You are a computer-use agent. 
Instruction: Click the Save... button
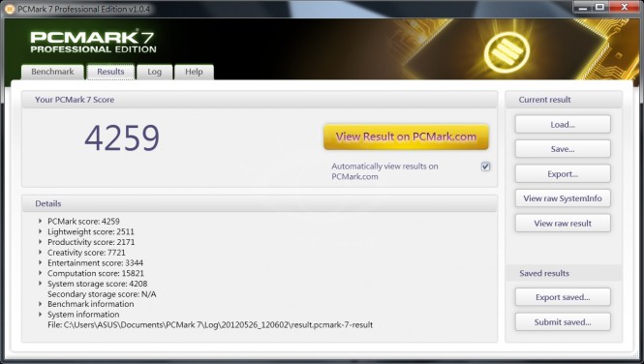(563, 149)
